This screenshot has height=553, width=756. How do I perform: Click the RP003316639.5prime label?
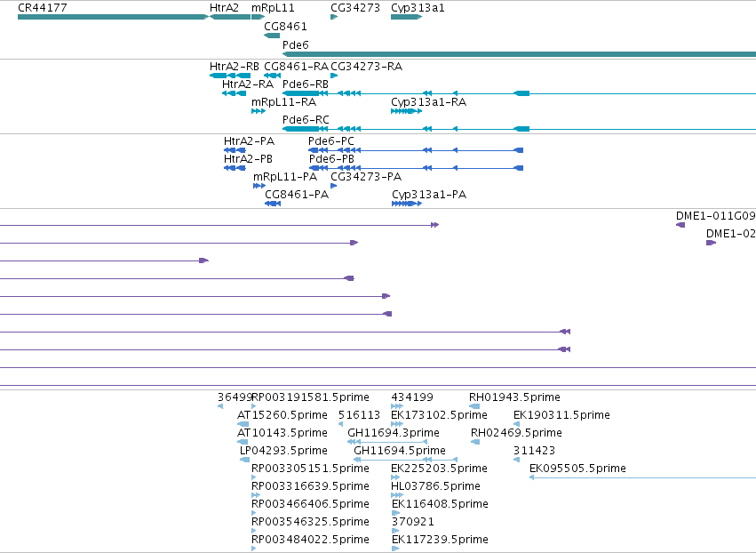311,486
